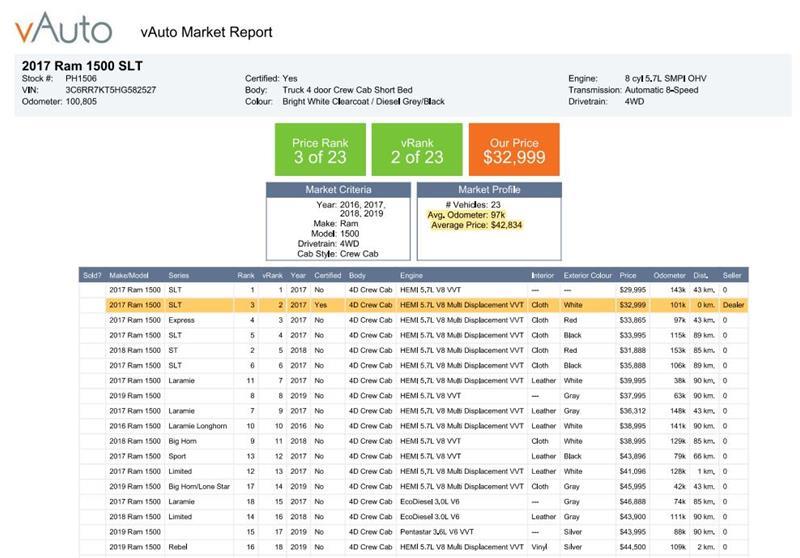The width and height of the screenshot is (800, 558).
Task: Click the $43,900 price cell
Action: click(633, 517)
